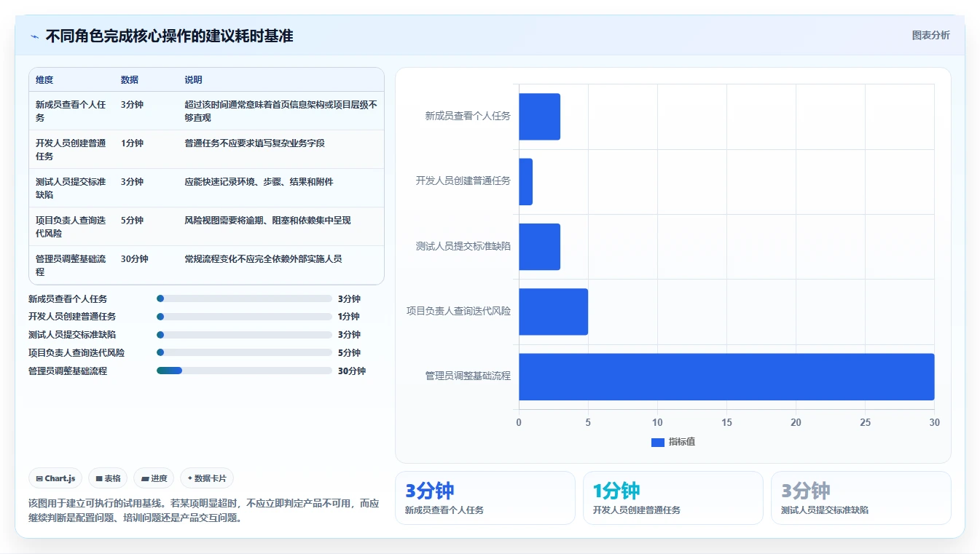Click the Chart.js tag chip
980x554 pixels.
(56, 478)
